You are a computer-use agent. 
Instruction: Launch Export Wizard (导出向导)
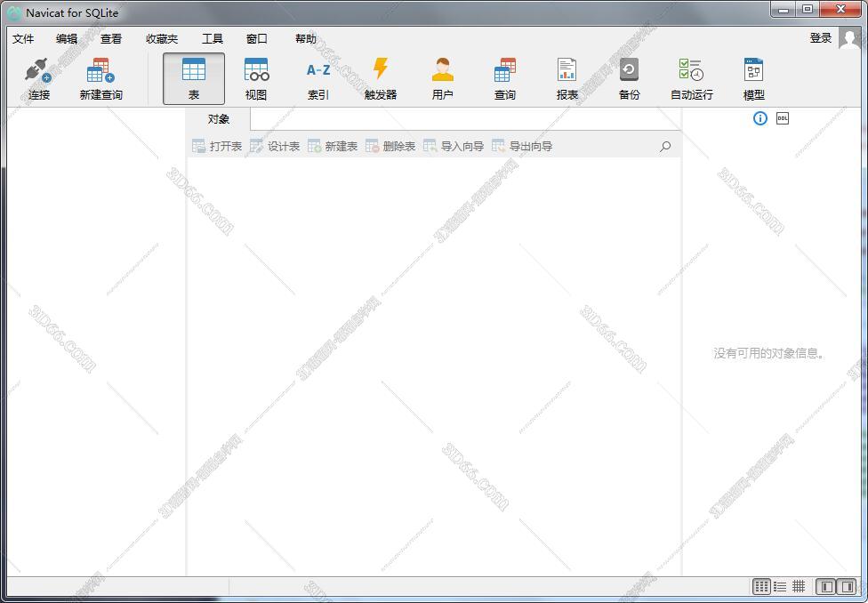click(x=522, y=146)
